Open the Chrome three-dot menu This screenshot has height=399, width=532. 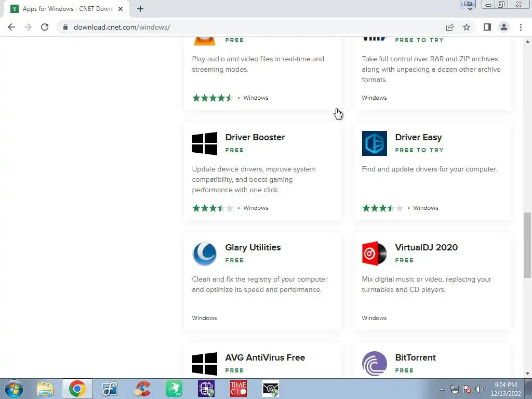(x=521, y=27)
